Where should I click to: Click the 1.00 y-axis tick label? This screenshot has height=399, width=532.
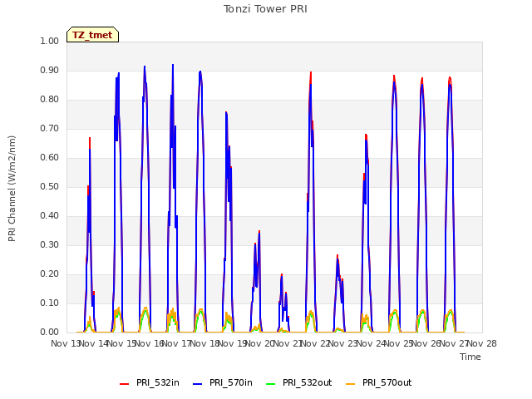(50, 41)
